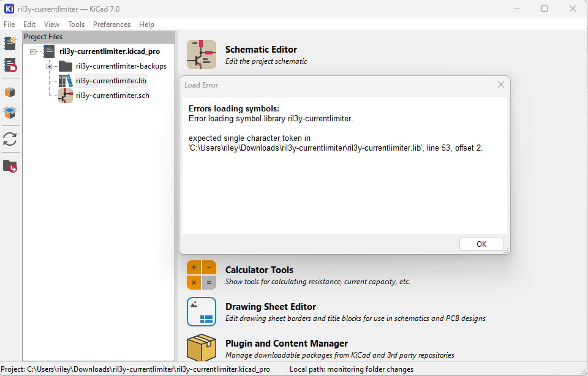
Task: Close the KiCad main window
Action: coord(572,9)
